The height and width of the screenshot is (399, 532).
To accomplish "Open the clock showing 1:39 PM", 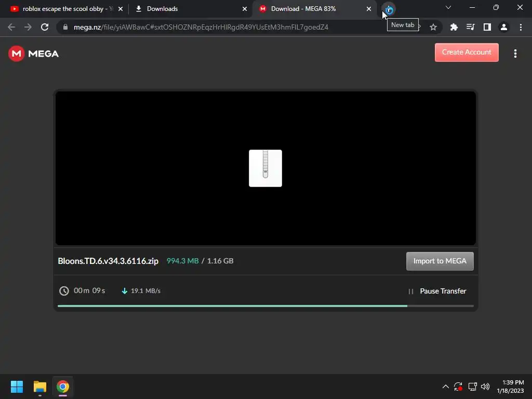I will 510,387.
